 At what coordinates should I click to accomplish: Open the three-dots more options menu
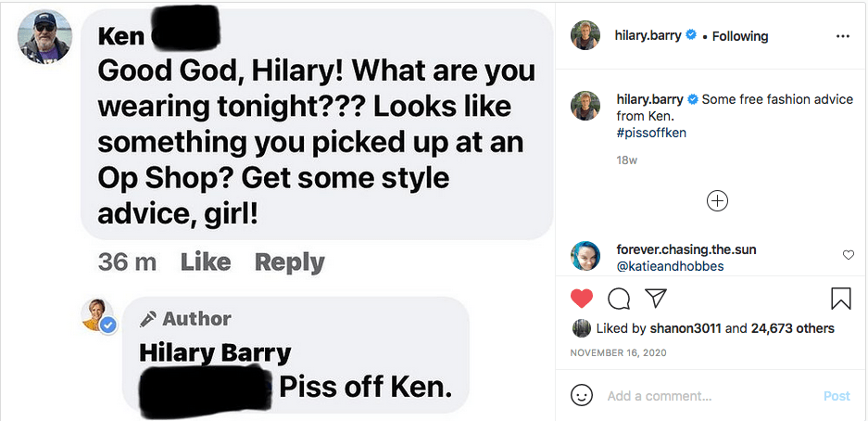click(x=842, y=36)
